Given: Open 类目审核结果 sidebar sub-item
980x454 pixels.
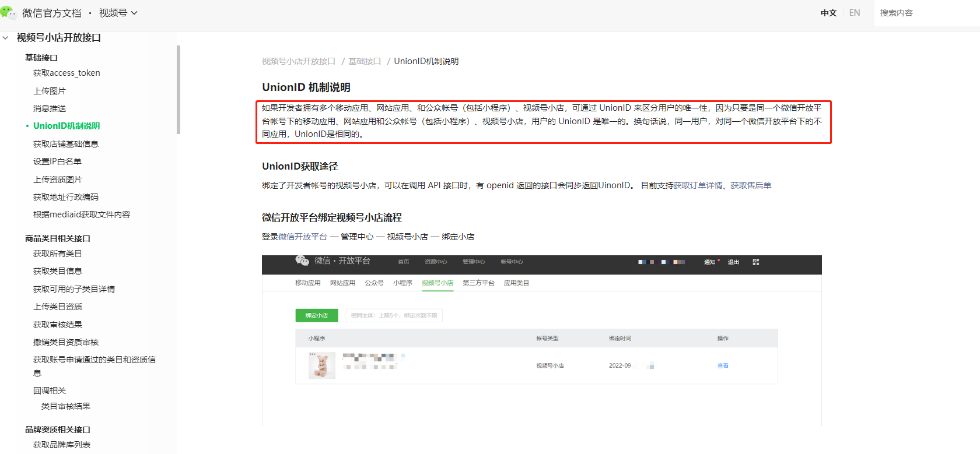Looking at the screenshot, I should point(66,406).
